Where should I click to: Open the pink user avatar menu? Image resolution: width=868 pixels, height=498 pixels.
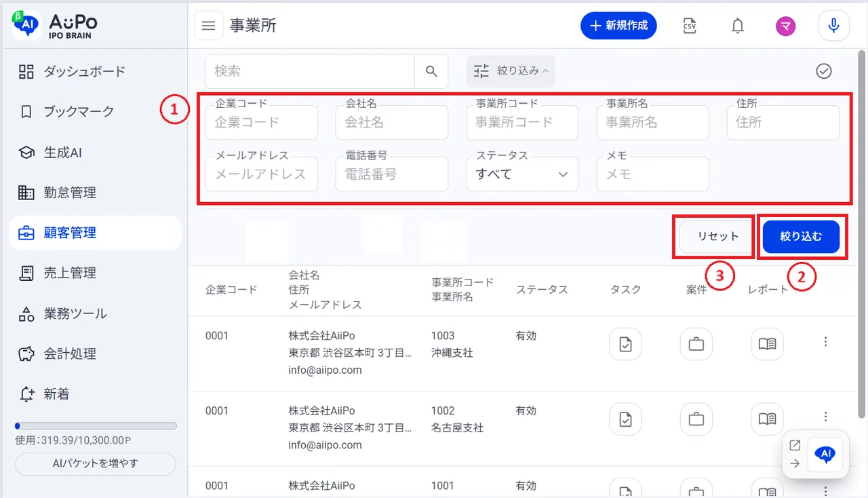[786, 26]
